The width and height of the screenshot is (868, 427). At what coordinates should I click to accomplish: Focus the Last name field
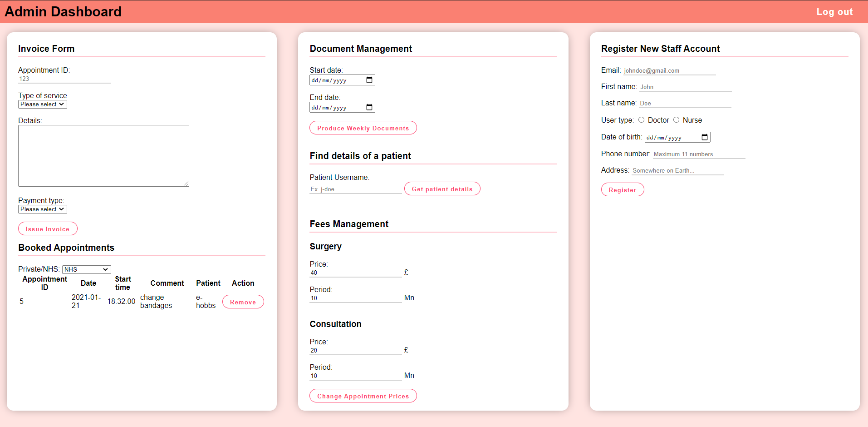point(685,104)
